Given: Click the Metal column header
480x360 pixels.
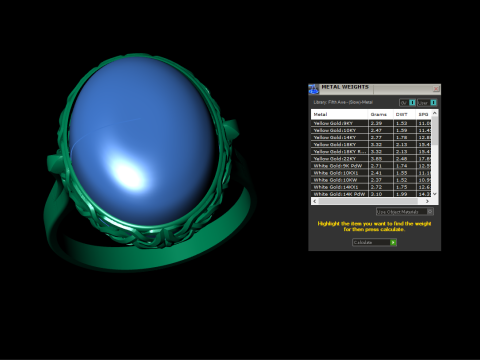Looking at the screenshot, I should point(340,114).
